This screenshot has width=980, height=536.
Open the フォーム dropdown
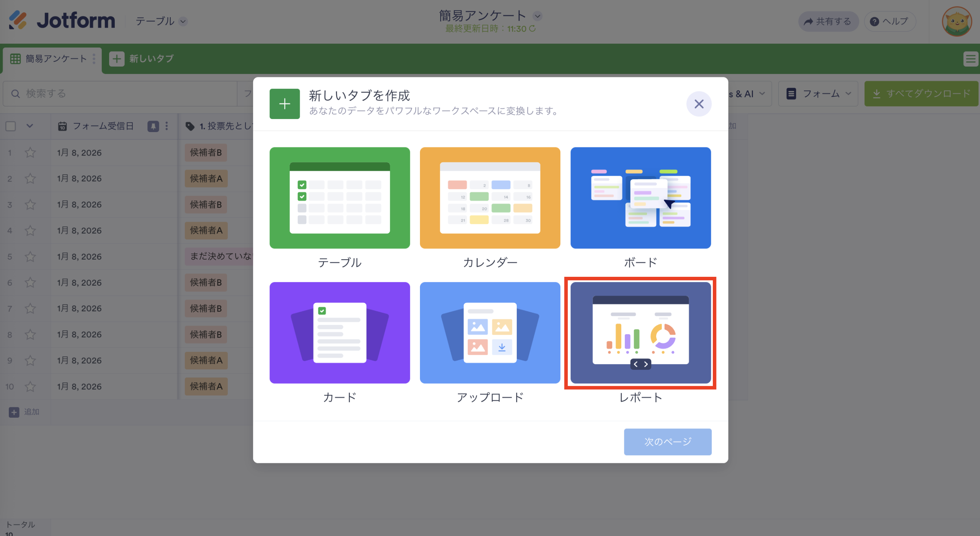click(818, 93)
